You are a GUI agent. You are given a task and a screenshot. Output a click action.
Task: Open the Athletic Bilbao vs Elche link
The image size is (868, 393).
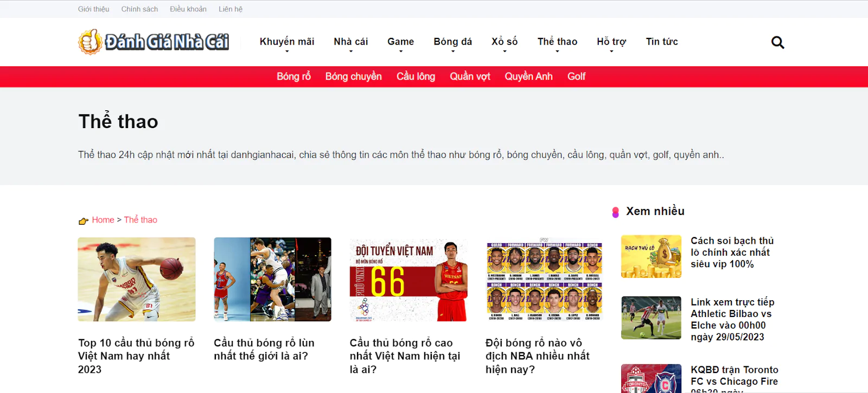[x=732, y=319]
